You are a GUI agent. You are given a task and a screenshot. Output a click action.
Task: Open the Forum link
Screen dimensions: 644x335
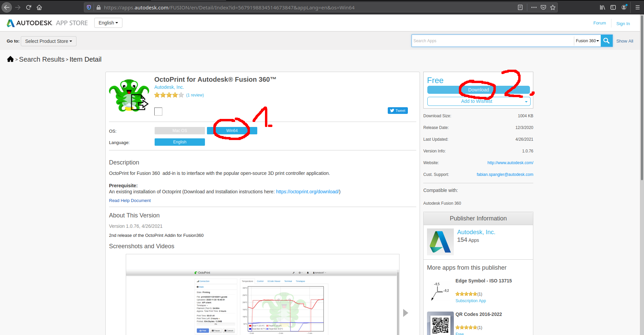(x=599, y=23)
